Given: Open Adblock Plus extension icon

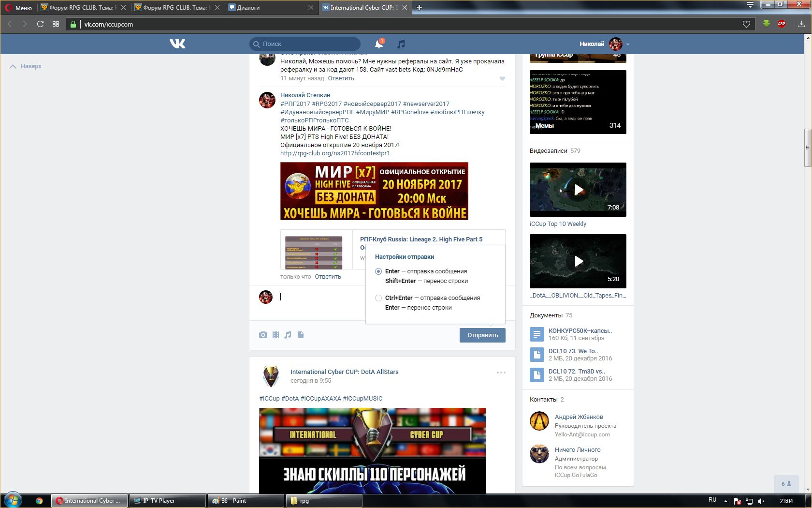Looking at the screenshot, I should (782, 24).
